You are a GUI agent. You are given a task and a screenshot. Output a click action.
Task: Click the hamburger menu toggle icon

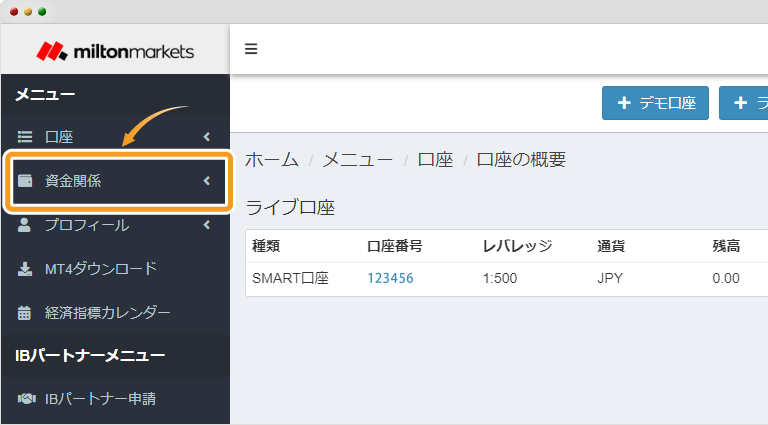click(251, 49)
